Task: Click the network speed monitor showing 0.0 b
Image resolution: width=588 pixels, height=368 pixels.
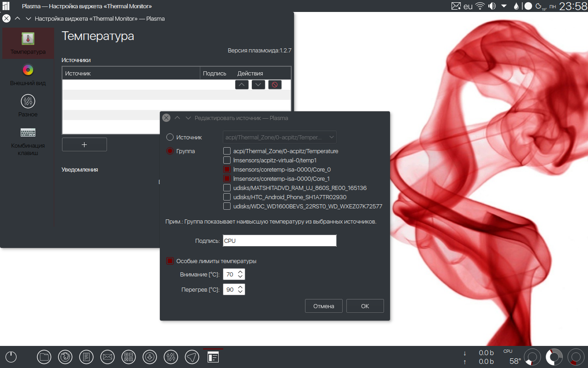Action: pyautogui.click(x=479, y=357)
